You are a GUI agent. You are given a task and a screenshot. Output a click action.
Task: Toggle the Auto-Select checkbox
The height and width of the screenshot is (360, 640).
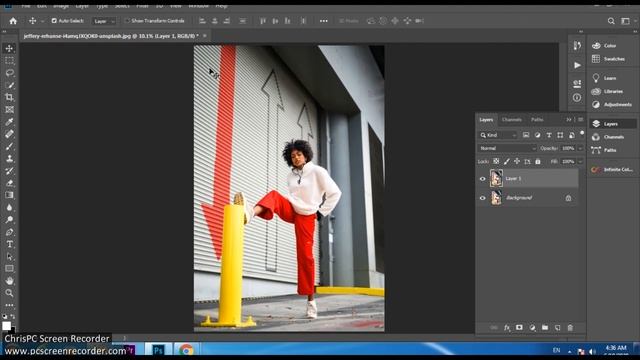pyautogui.click(x=54, y=20)
